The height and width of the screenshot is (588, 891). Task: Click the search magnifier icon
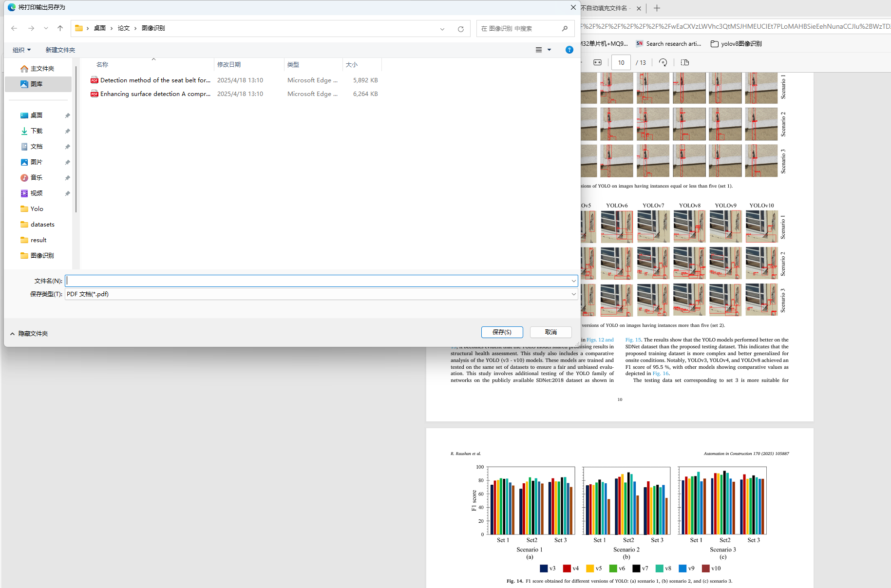pyautogui.click(x=565, y=29)
